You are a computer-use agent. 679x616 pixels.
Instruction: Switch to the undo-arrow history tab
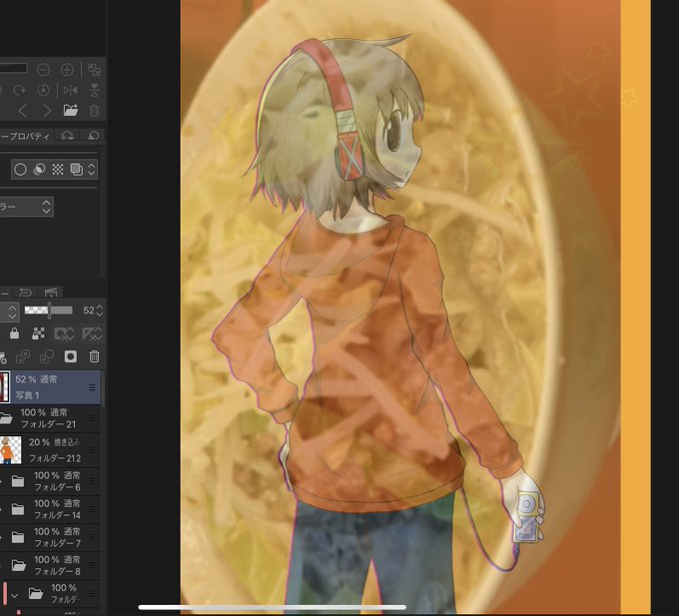click(26, 293)
